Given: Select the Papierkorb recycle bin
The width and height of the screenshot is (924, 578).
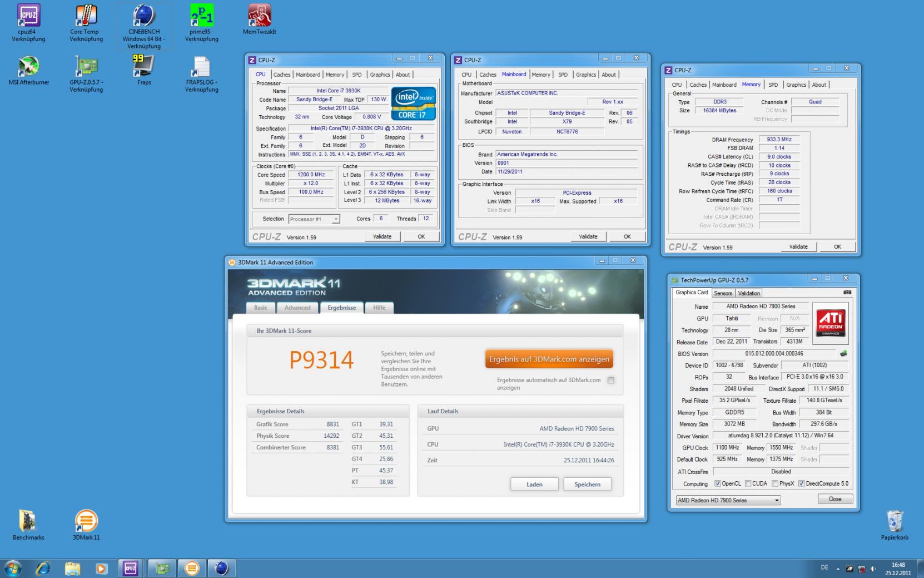Looking at the screenshot, I should point(895,525).
